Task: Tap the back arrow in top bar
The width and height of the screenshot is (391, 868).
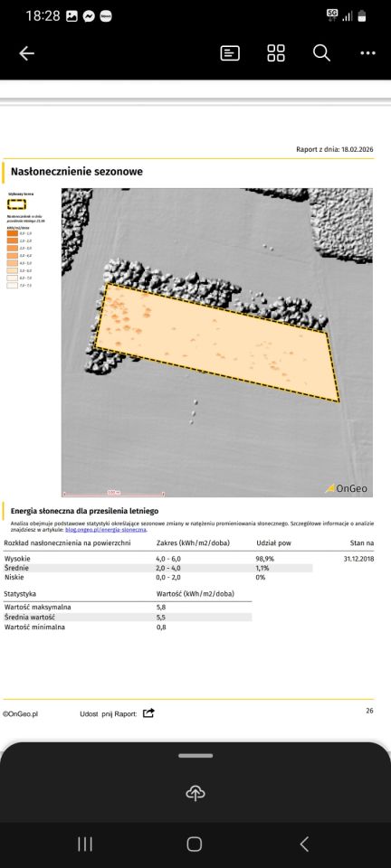Action: click(26, 53)
